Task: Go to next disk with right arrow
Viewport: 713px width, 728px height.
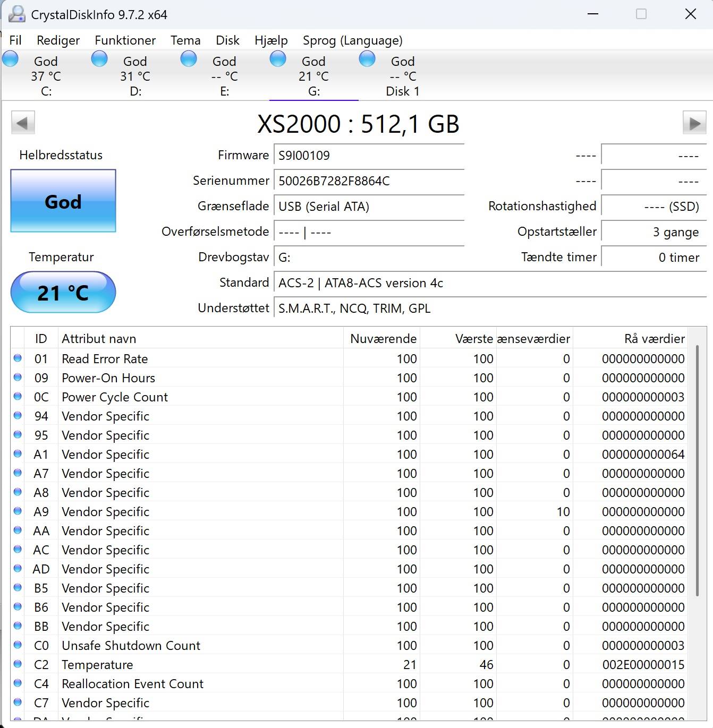Action: point(694,123)
